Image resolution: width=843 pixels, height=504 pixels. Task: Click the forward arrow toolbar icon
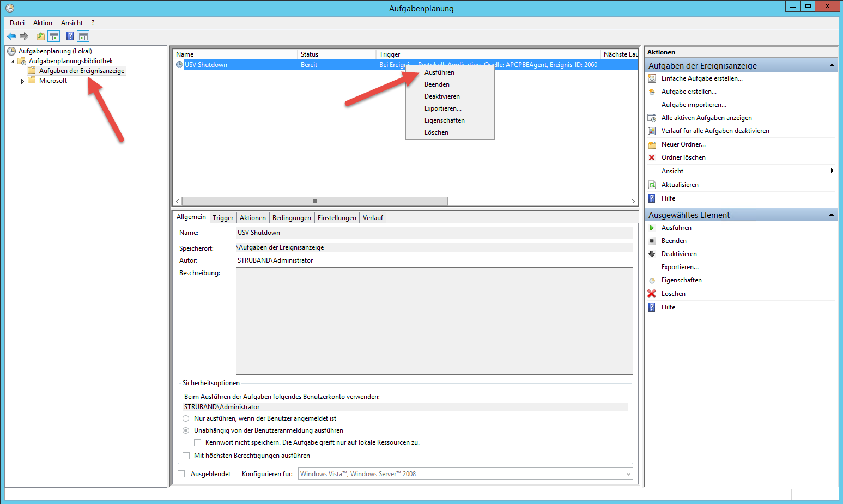pyautogui.click(x=24, y=37)
